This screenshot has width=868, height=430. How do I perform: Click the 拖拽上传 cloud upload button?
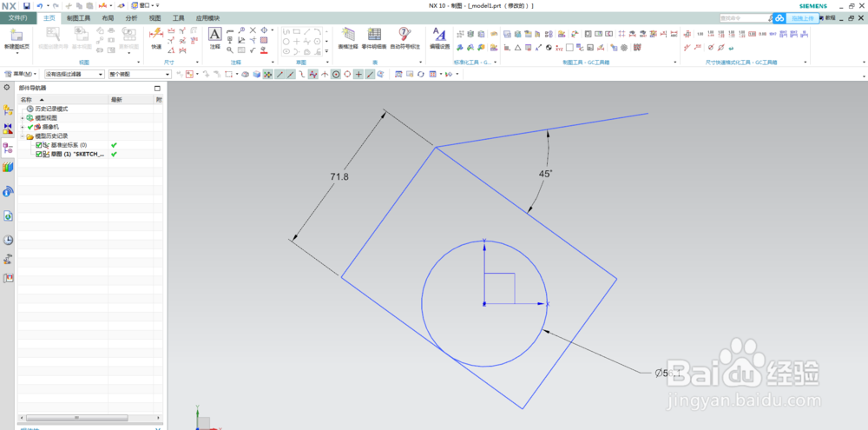(795, 18)
